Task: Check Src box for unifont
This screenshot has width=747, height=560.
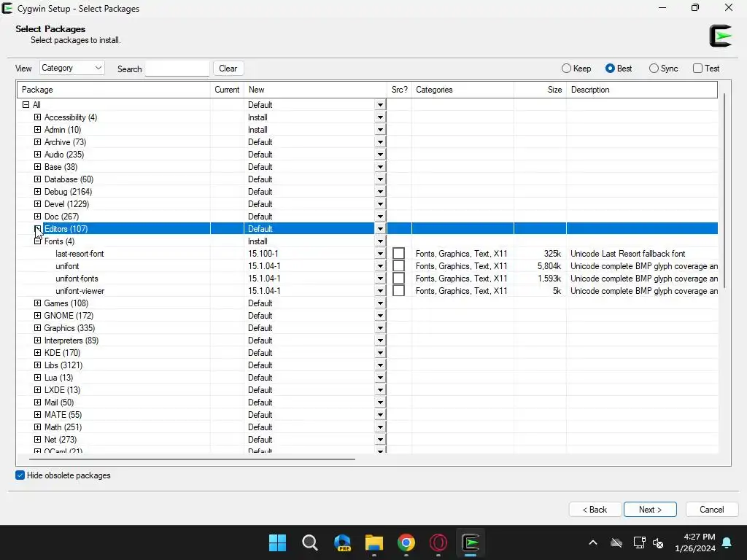Action: tap(399, 265)
